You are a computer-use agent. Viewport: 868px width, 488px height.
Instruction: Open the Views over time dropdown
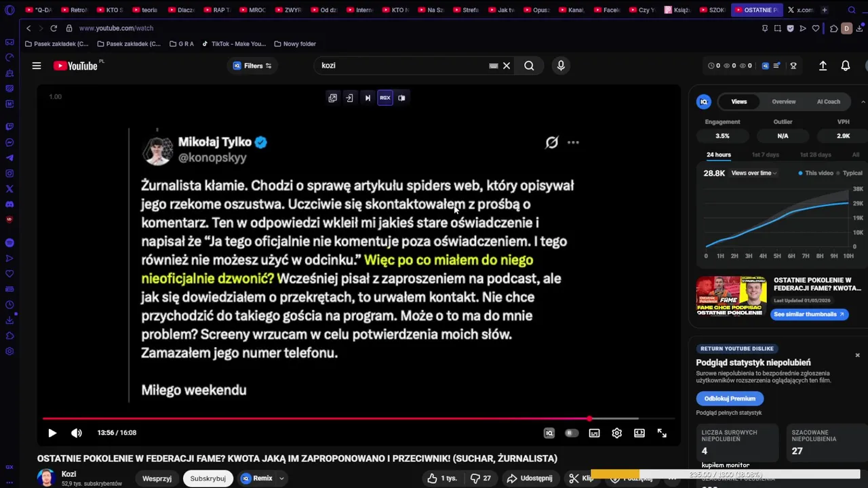click(x=754, y=174)
